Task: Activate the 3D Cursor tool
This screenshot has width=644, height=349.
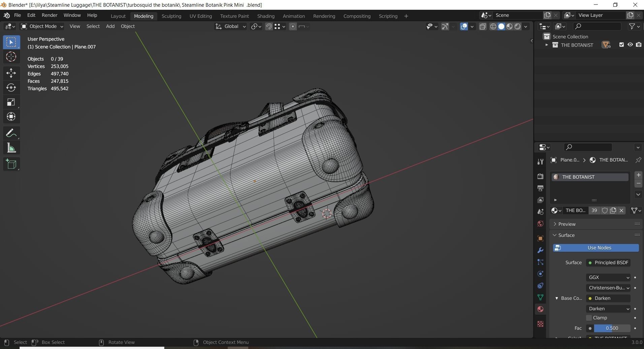Action: pos(11,57)
